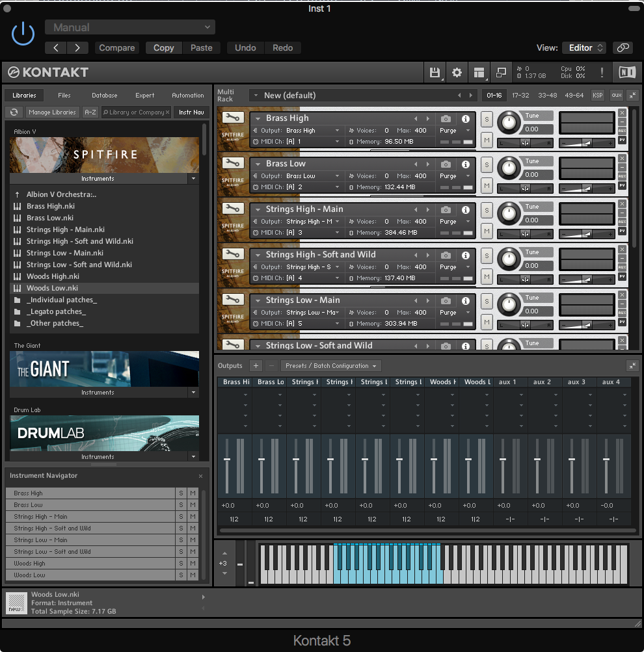Toggle Instr Nav button in browser
644x652 pixels.
click(191, 112)
